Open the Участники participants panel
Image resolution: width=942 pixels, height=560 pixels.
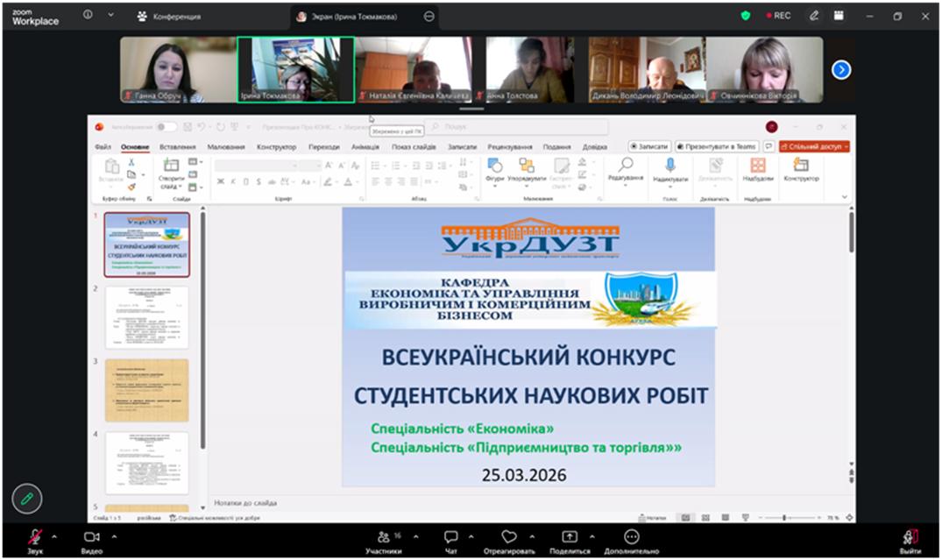click(x=384, y=536)
